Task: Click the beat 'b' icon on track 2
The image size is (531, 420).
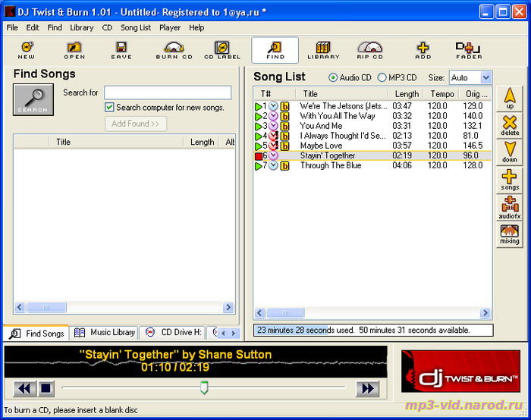Action: [284, 117]
